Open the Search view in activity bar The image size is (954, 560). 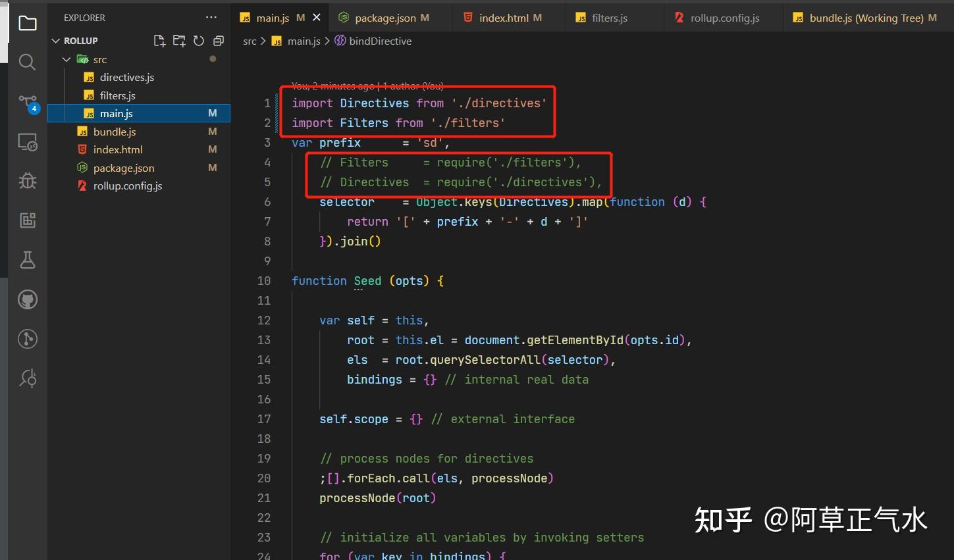point(28,63)
